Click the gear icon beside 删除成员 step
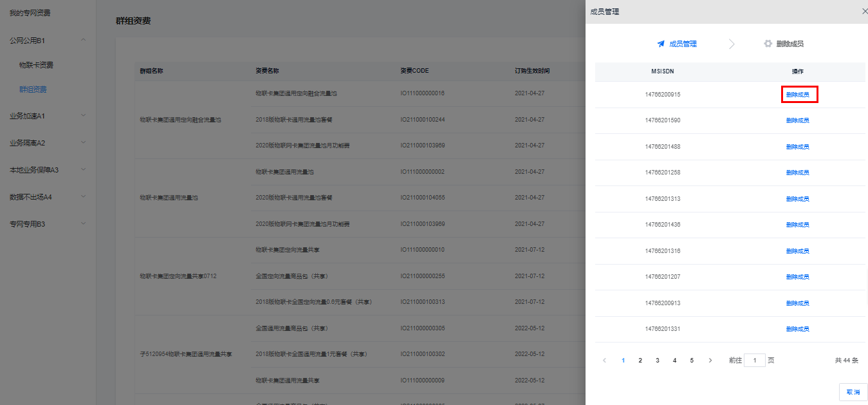The image size is (868, 405). 768,44
